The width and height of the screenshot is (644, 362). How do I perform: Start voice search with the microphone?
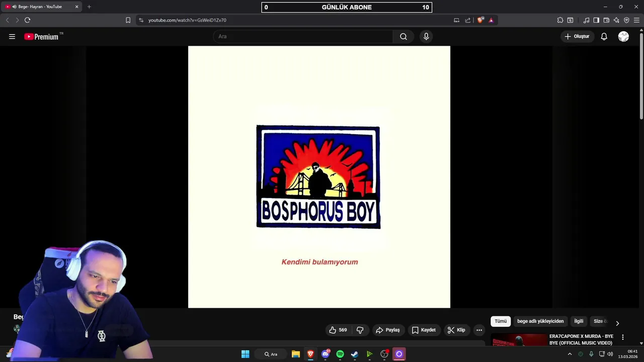point(426,37)
